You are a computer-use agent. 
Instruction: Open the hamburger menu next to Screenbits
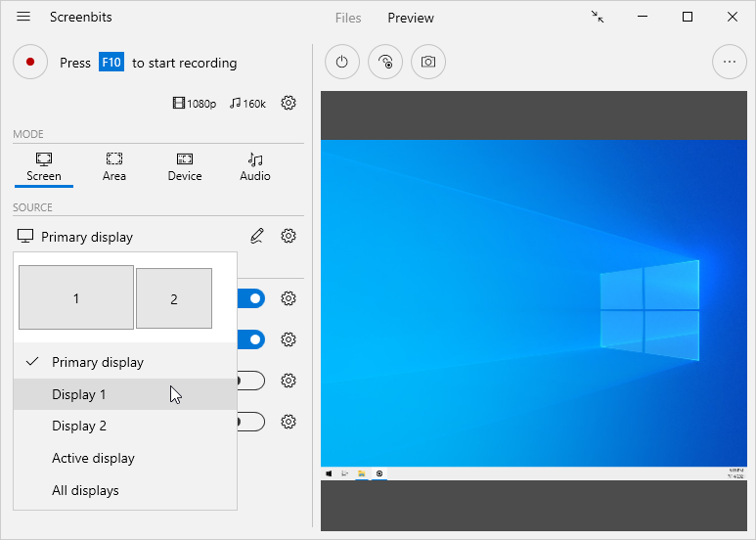(23, 17)
